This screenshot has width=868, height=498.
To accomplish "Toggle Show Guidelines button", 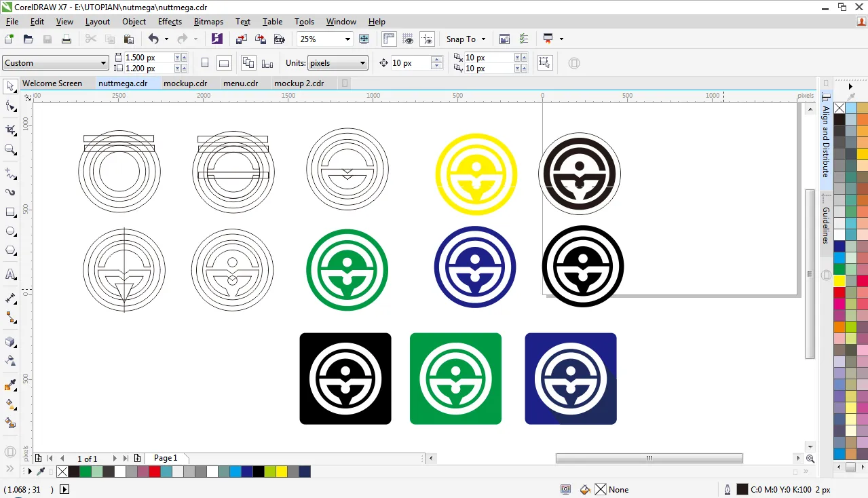I will point(427,39).
